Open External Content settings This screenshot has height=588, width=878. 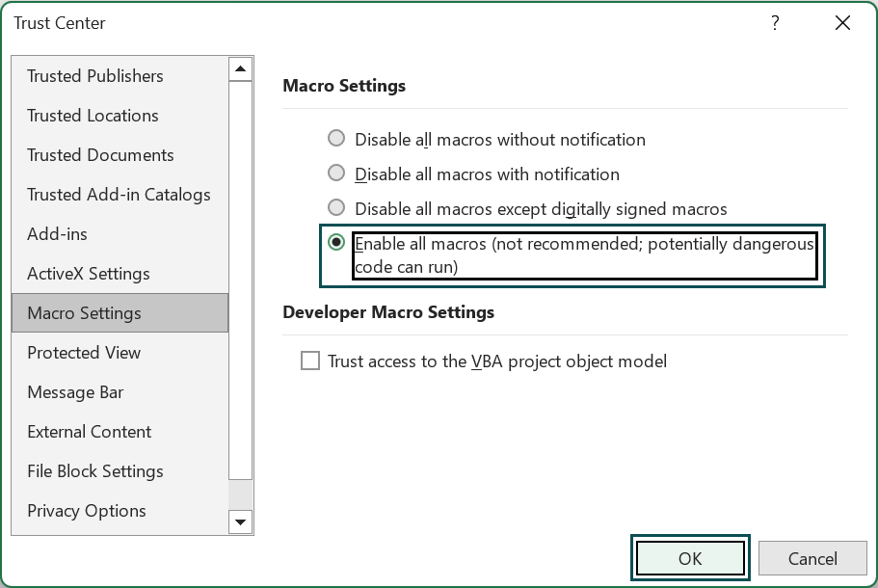pyautogui.click(x=120, y=432)
